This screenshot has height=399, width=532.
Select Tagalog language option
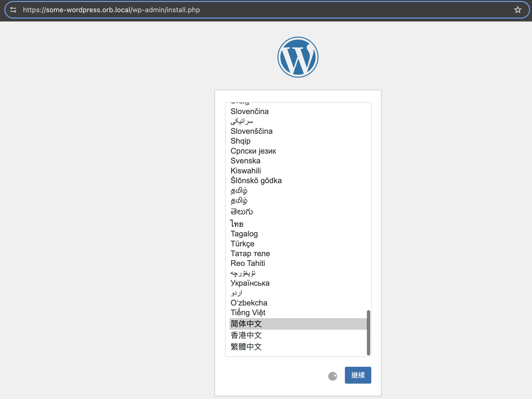pos(298,234)
